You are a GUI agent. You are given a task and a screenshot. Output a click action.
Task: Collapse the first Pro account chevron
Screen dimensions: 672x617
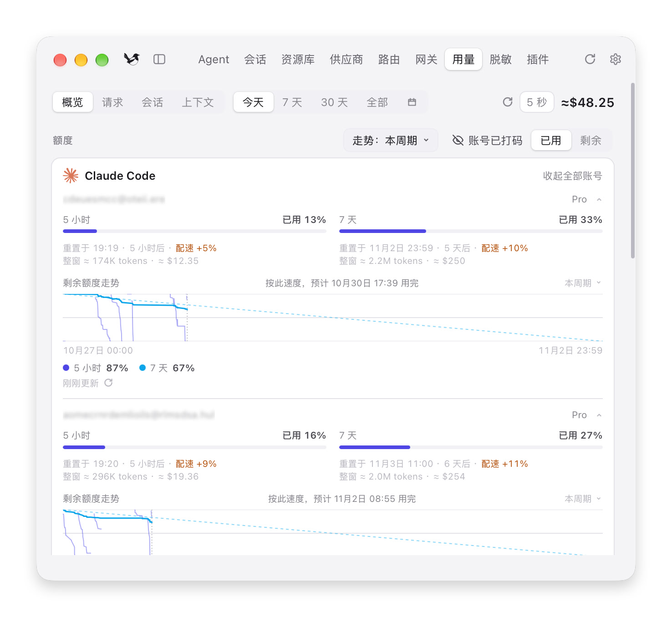tap(599, 199)
